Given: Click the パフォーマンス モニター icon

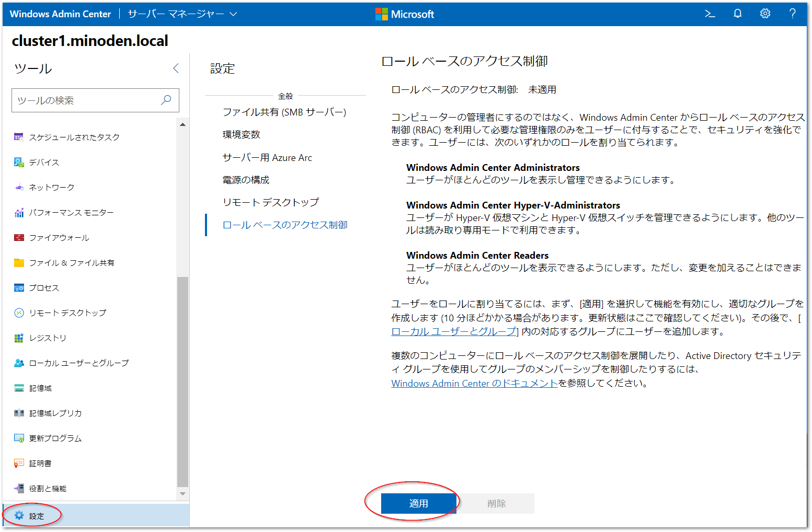Looking at the screenshot, I should tap(19, 212).
